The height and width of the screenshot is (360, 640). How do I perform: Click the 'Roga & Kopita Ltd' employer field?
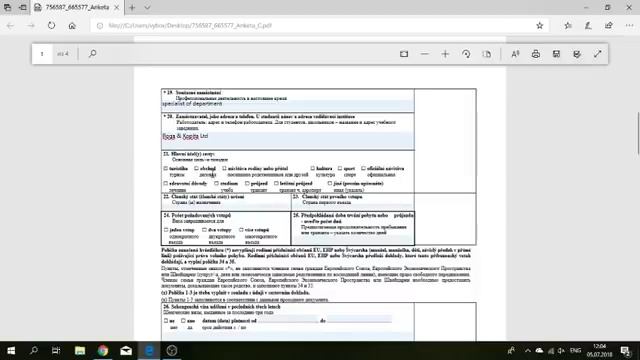click(x=288, y=140)
